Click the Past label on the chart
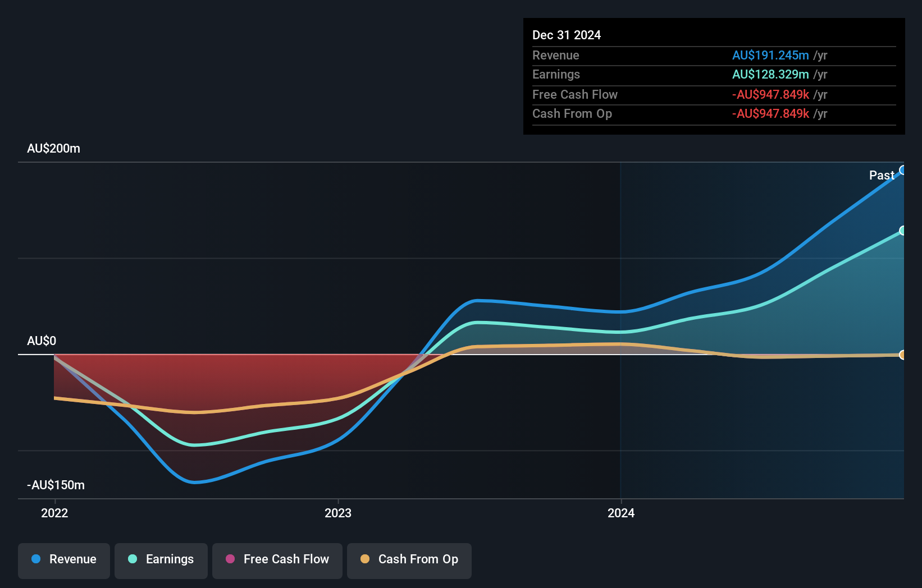This screenshot has width=922, height=588. 882,175
